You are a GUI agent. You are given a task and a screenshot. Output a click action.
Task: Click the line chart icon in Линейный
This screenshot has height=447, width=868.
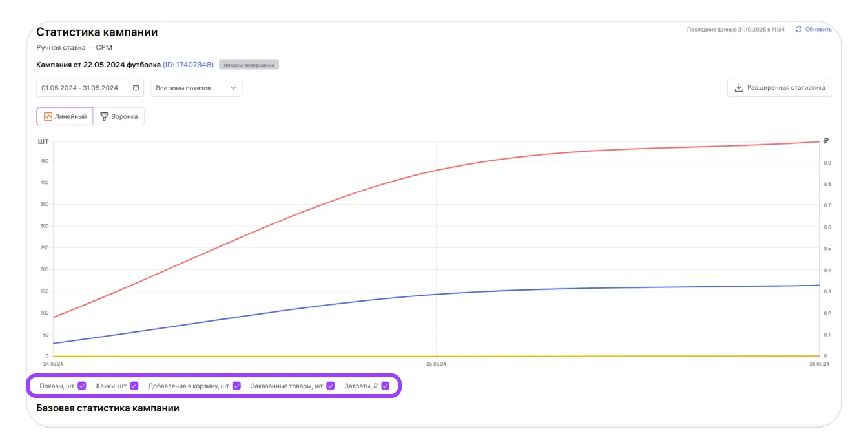click(x=48, y=116)
